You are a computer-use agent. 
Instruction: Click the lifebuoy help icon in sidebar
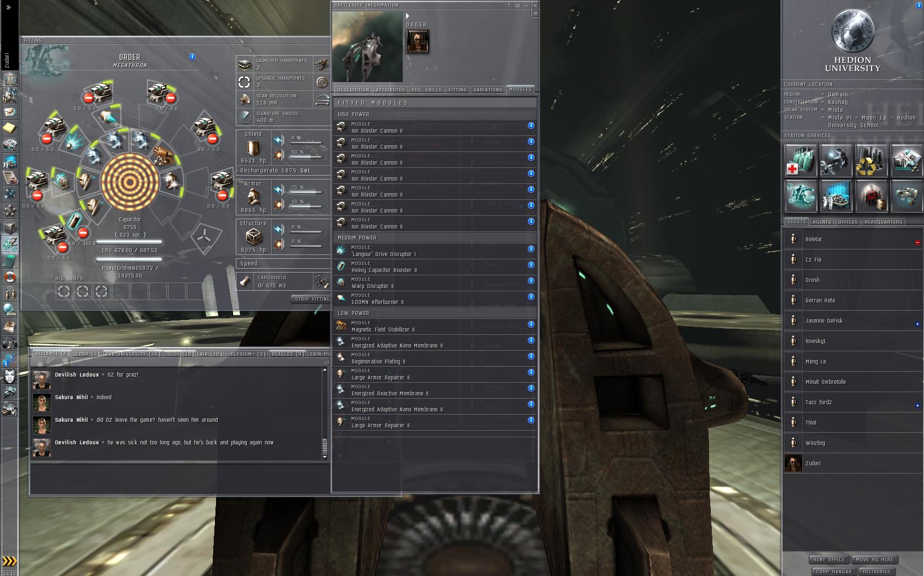click(9, 276)
